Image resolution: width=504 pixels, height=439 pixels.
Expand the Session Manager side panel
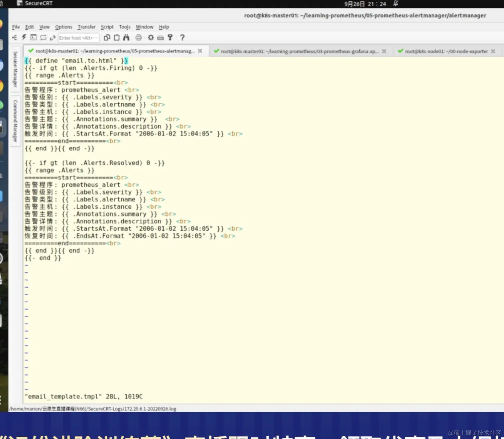click(x=15, y=69)
